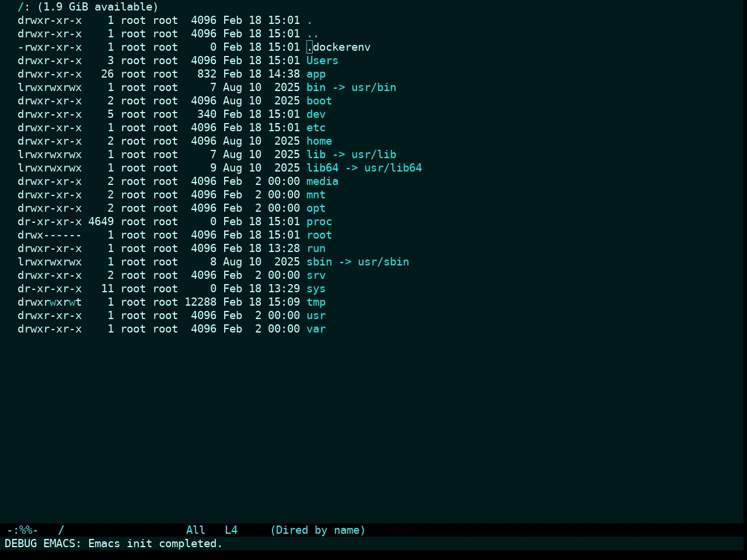Click the '13:29' time in sys row
Screen dimensions: 747x560
(x=284, y=289)
